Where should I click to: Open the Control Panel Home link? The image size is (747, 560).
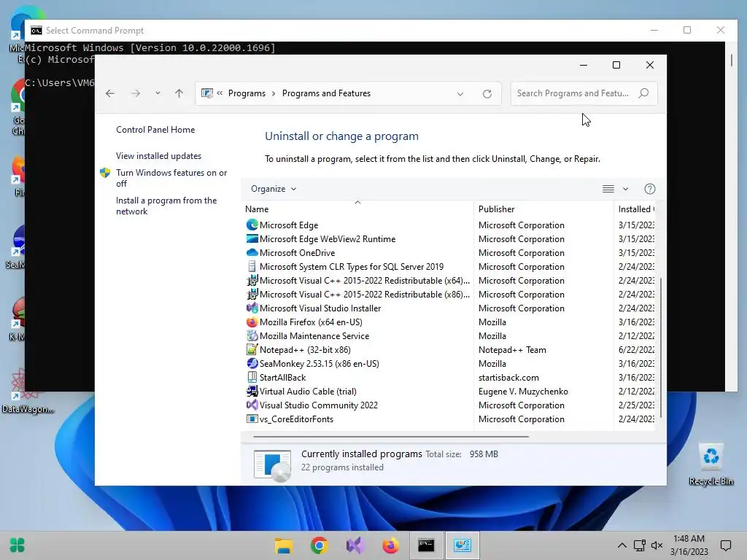pos(155,130)
